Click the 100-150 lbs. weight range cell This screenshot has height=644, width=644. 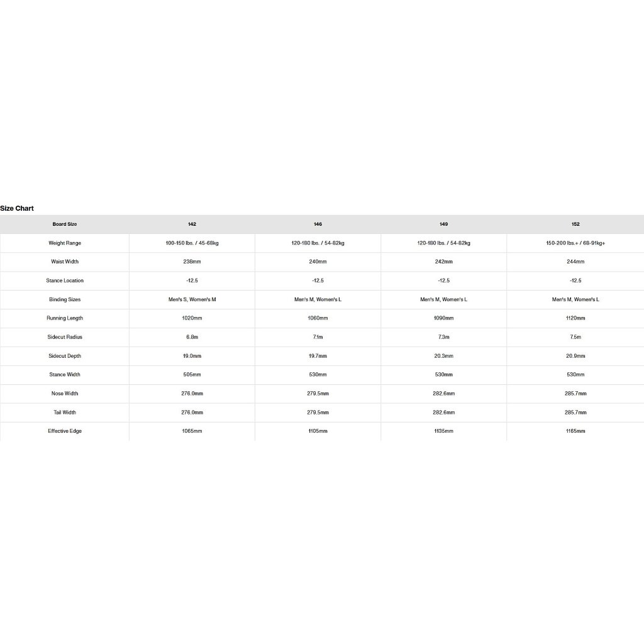tap(192, 243)
